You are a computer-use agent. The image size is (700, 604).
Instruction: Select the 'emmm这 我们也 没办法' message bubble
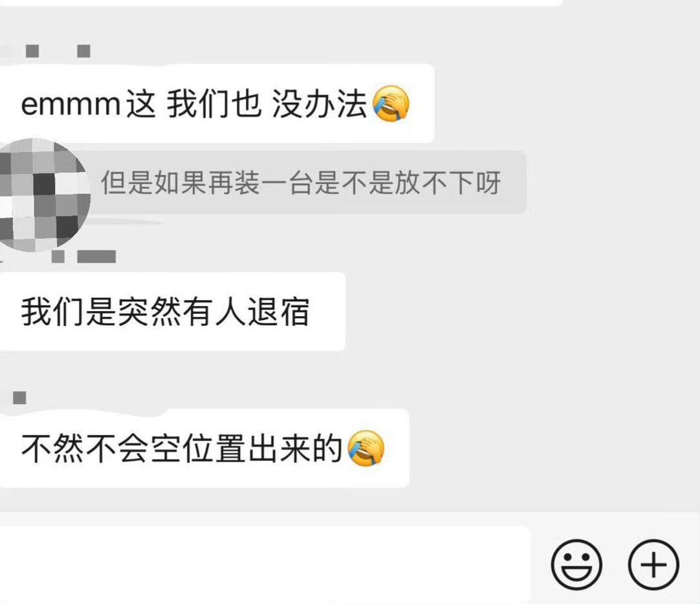click(217, 103)
